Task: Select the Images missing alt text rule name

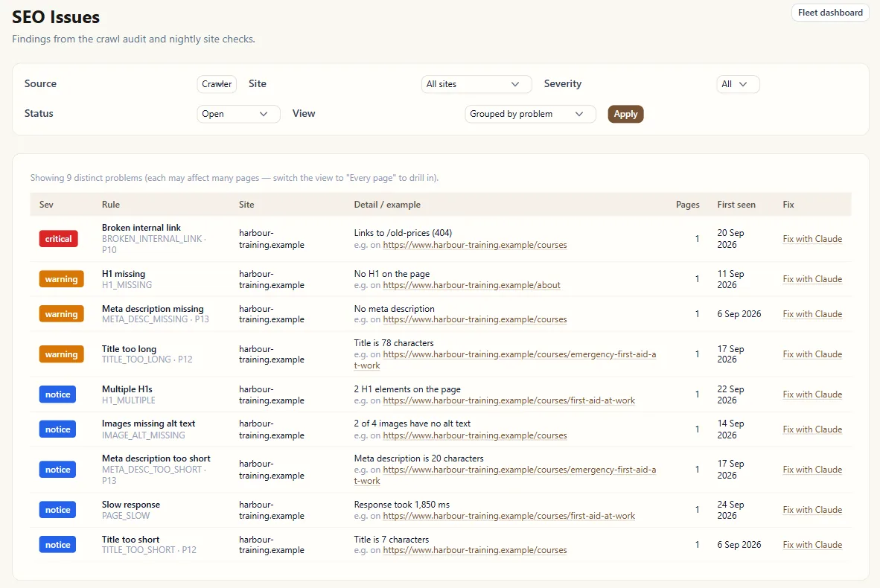Action: 149,424
